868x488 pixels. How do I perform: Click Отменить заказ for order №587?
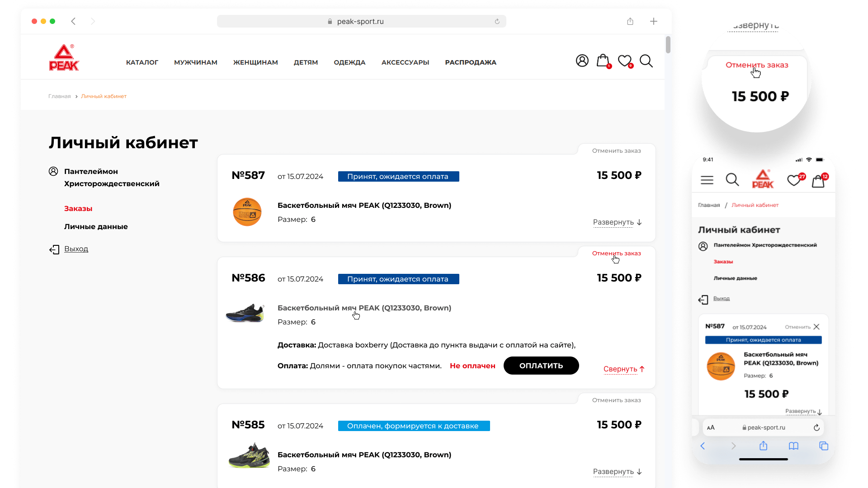coord(616,151)
